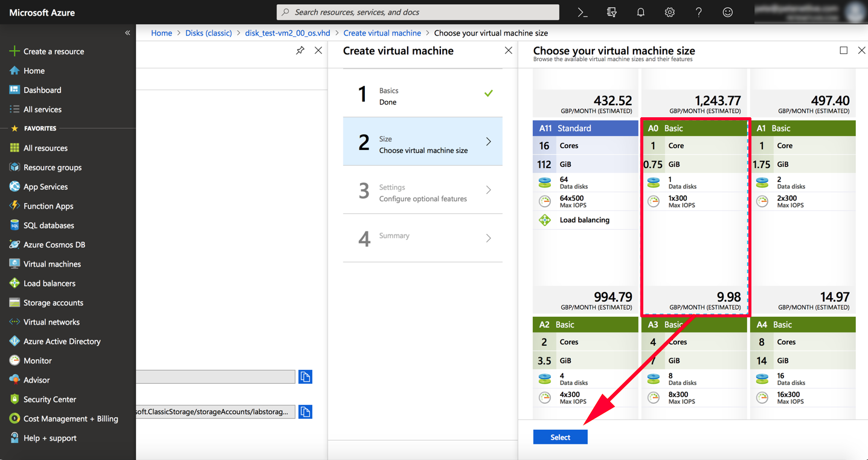This screenshot has height=460, width=868.
Task: Click the 1x300 Max IOPS gauge icon
Action: click(654, 201)
